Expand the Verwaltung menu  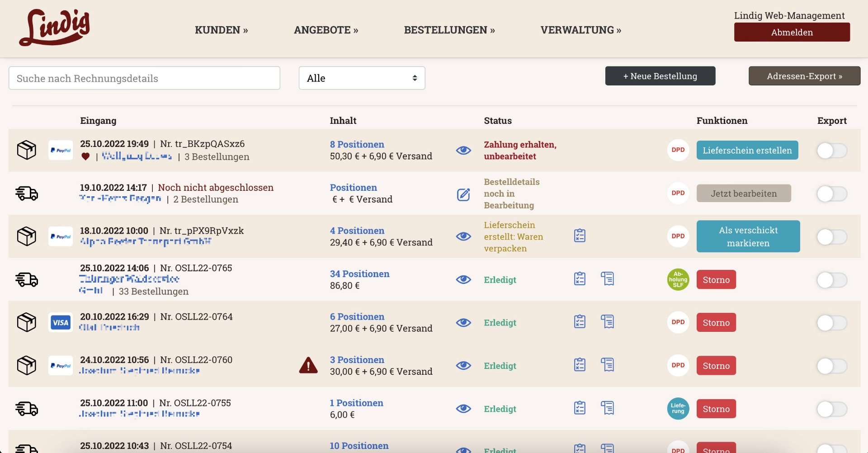580,30
